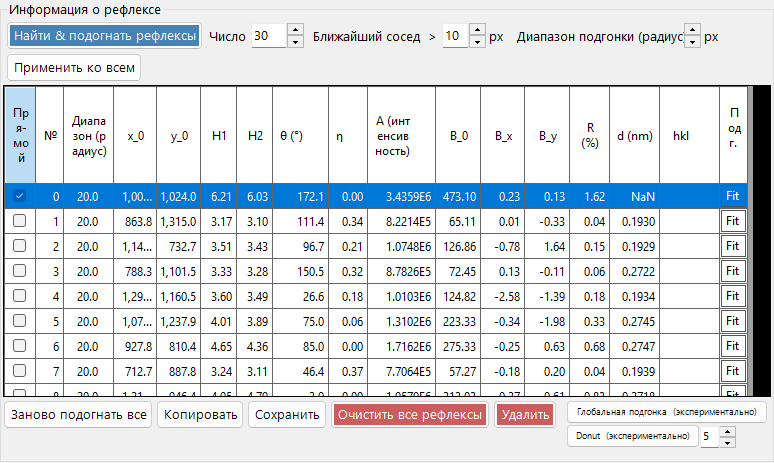Run 'Глобальная подгонка (экспериментально)'
This screenshot has height=463, width=774.
(x=666, y=412)
